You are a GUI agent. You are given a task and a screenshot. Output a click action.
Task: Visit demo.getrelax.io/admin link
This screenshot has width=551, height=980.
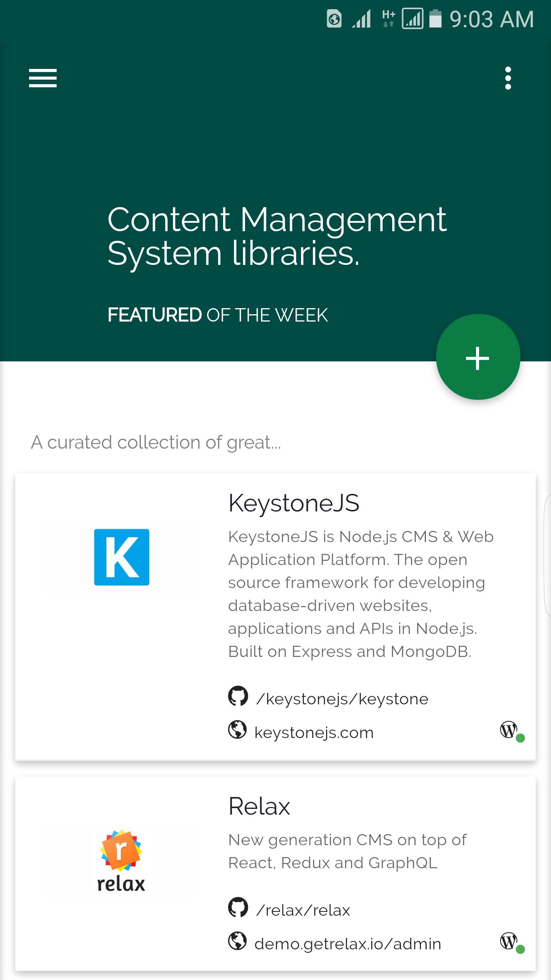coord(348,944)
